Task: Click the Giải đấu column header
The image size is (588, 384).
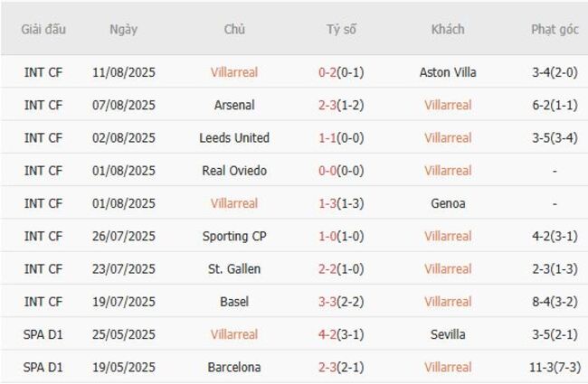Action: (43, 29)
